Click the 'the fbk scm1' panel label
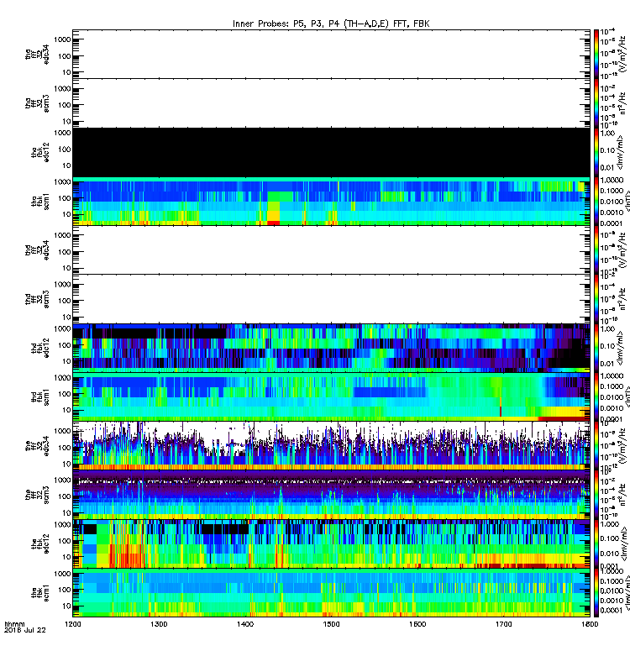 click(40, 593)
